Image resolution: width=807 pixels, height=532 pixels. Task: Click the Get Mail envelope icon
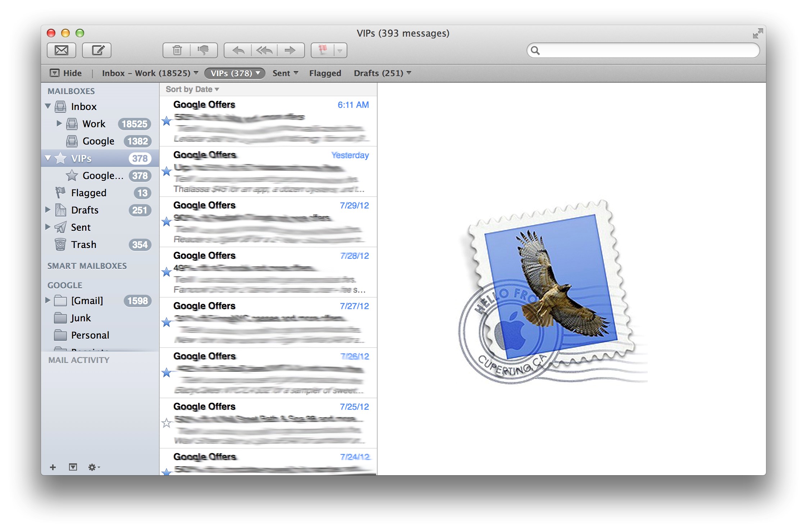click(61, 50)
